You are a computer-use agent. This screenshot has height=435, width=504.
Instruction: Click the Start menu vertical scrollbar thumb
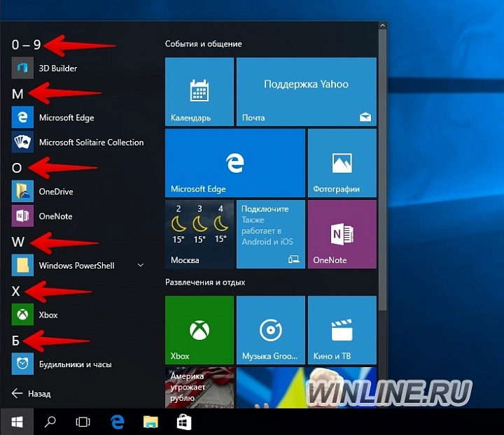click(382, 169)
